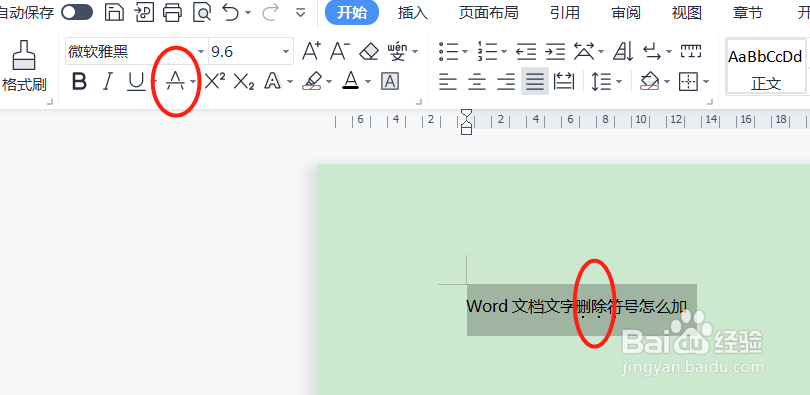Expand the text effects dropdown arrow

pos(290,82)
